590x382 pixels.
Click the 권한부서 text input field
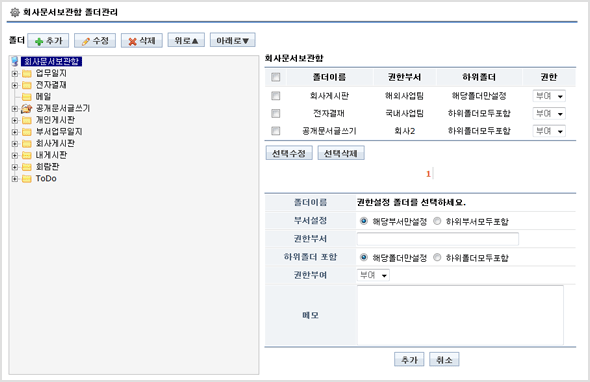(438, 239)
